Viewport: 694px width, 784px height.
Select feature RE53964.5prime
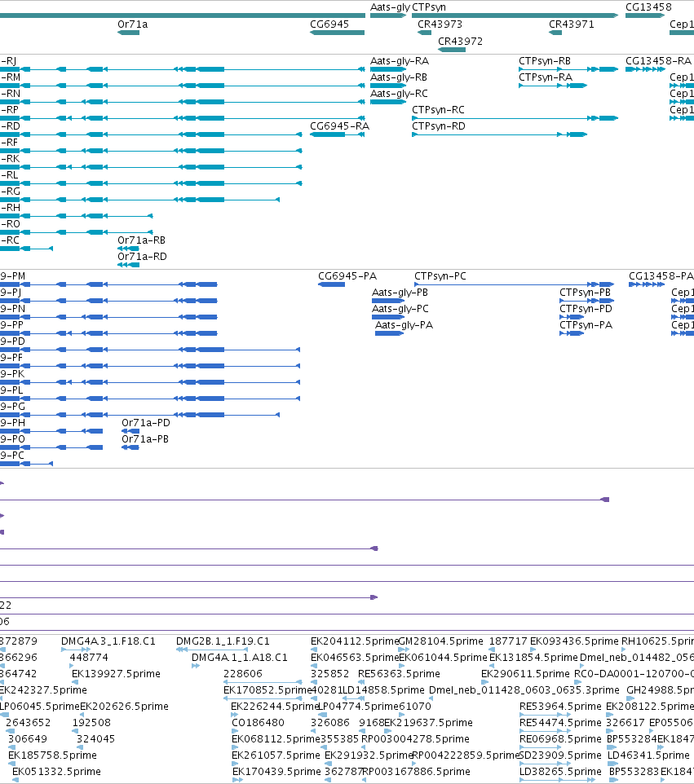pos(560,707)
